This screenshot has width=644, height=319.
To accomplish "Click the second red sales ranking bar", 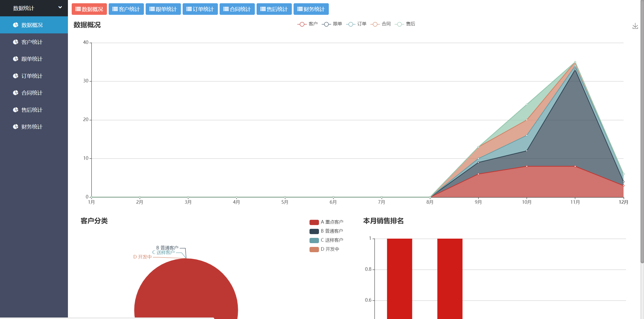I will pos(450,279).
